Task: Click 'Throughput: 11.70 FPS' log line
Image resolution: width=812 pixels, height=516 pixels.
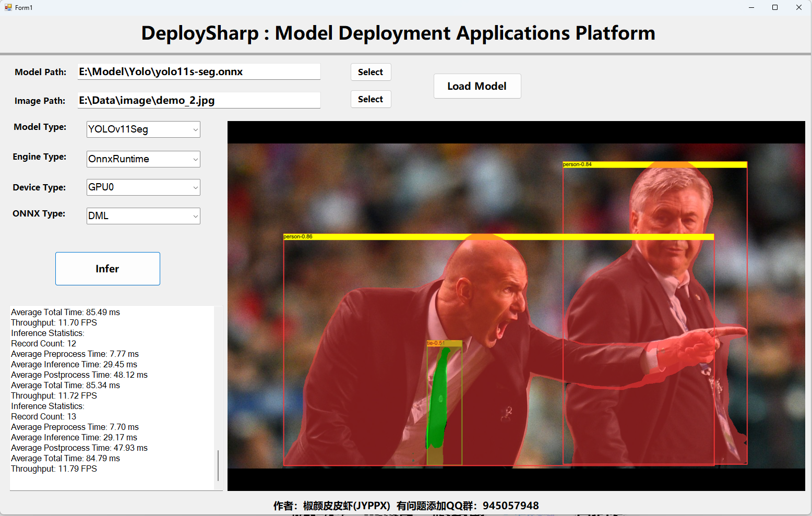Action: pyautogui.click(x=54, y=322)
